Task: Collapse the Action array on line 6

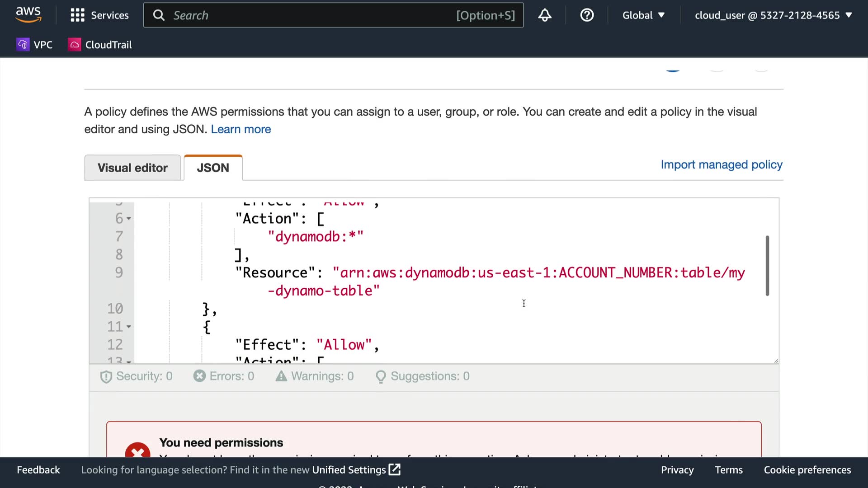Action: [129, 219]
